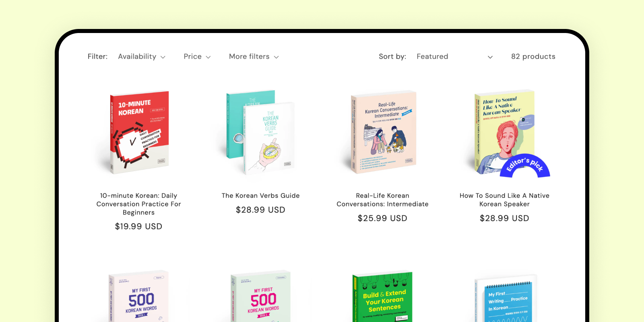This screenshot has width=644, height=322.
Task: View My First 500 Korean Words blue book
Action: [x=138, y=296]
